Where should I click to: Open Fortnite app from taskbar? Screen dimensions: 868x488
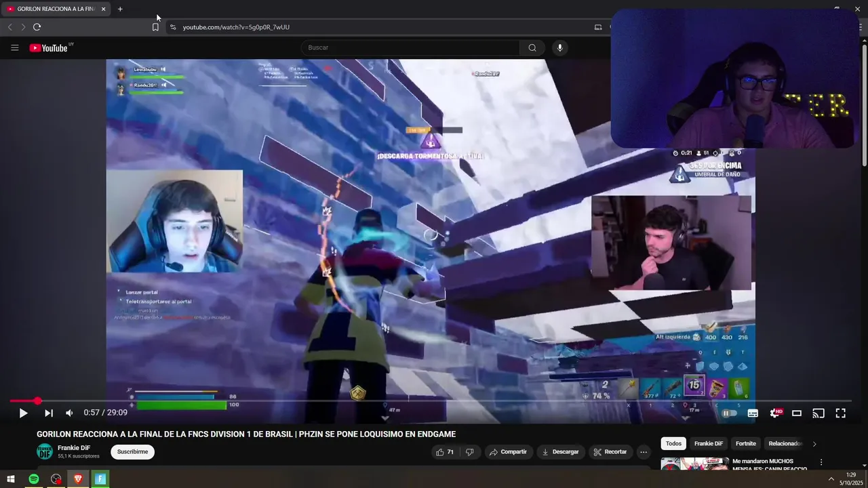point(100,479)
